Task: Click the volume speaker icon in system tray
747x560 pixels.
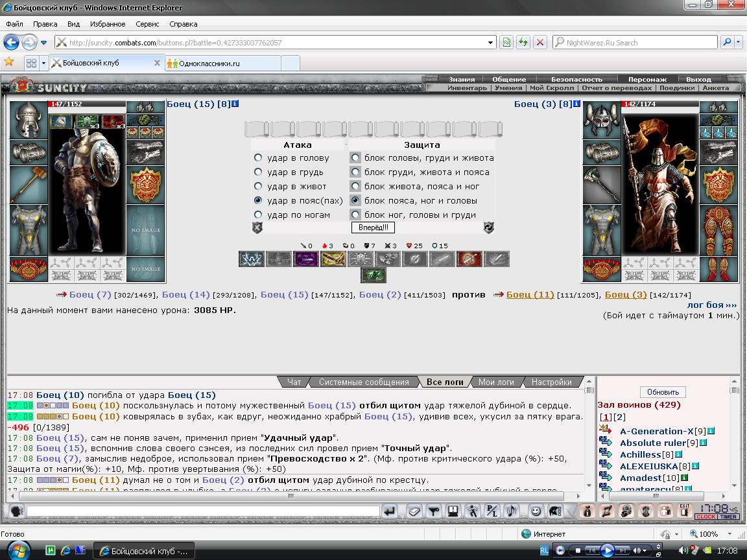Action: 683,550
